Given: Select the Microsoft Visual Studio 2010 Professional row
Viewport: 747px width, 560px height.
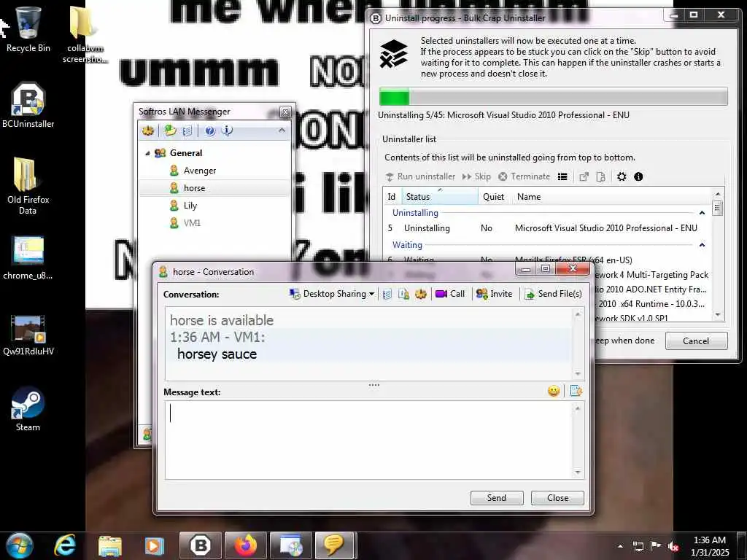Looking at the screenshot, I should (547, 228).
